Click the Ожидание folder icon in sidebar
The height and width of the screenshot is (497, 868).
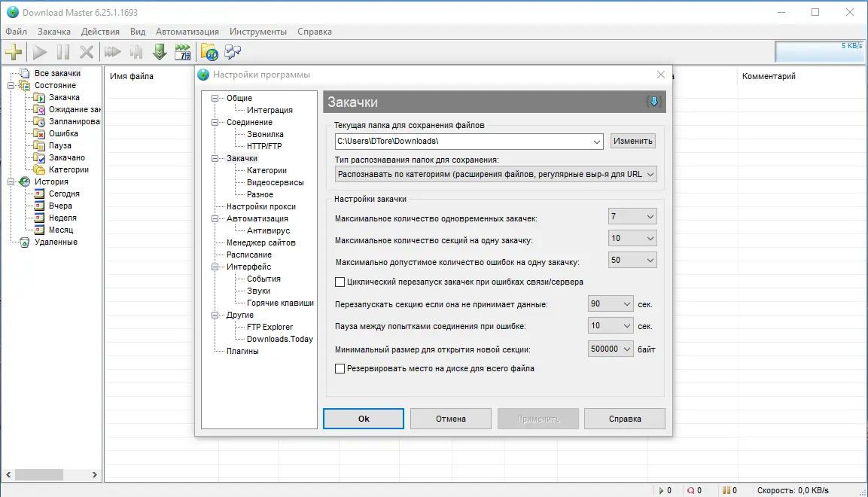pos(38,110)
